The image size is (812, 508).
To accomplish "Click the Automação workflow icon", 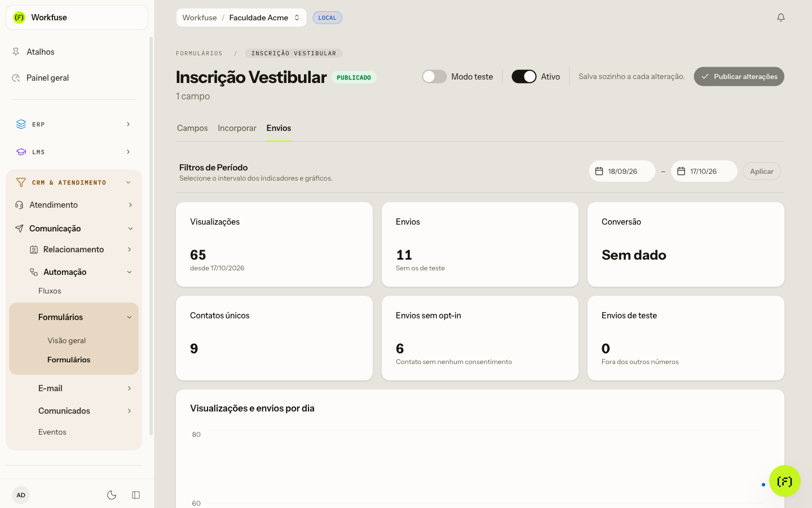I will pyautogui.click(x=34, y=272).
